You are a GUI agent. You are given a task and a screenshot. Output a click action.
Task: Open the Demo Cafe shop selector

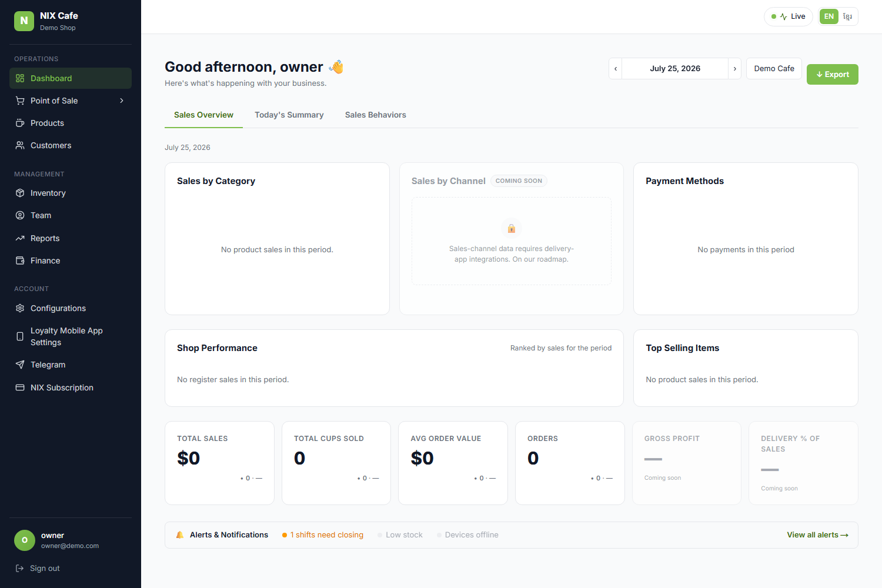(x=774, y=69)
